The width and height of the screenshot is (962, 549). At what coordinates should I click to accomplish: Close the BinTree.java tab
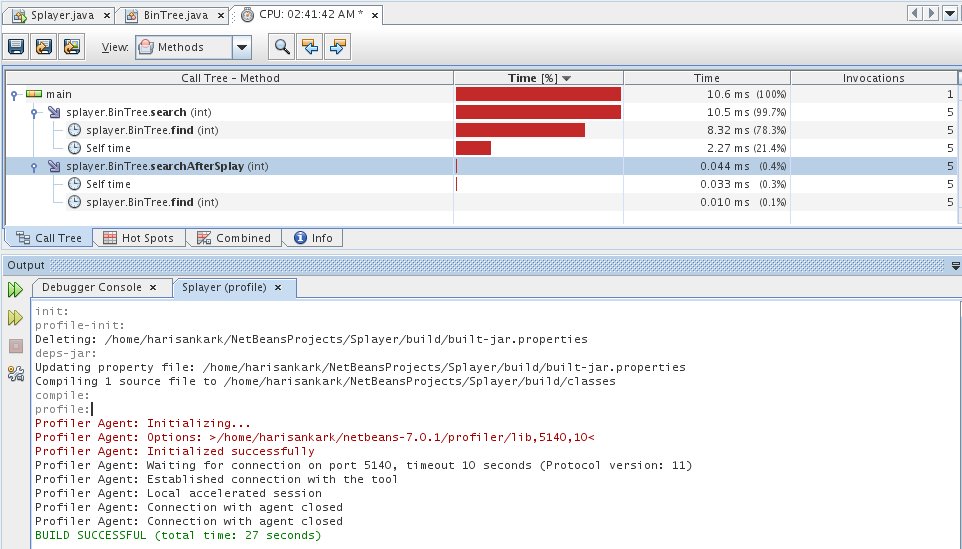(x=221, y=16)
